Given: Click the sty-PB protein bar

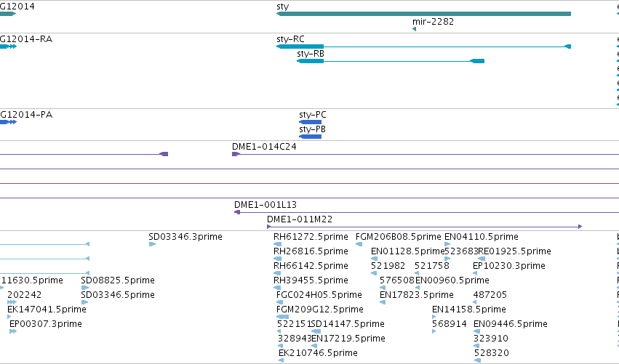Looking at the screenshot, I should (x=311, y=137).
